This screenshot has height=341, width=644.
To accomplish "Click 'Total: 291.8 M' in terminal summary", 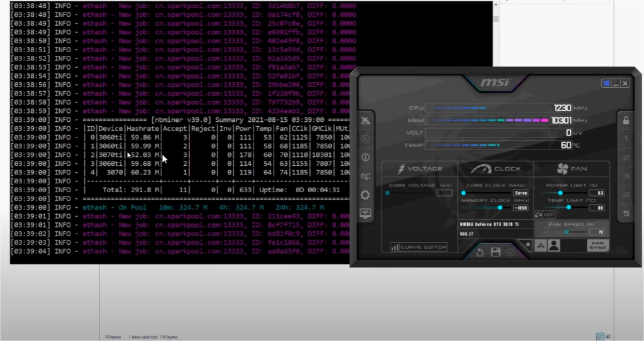I will (130, 190).
